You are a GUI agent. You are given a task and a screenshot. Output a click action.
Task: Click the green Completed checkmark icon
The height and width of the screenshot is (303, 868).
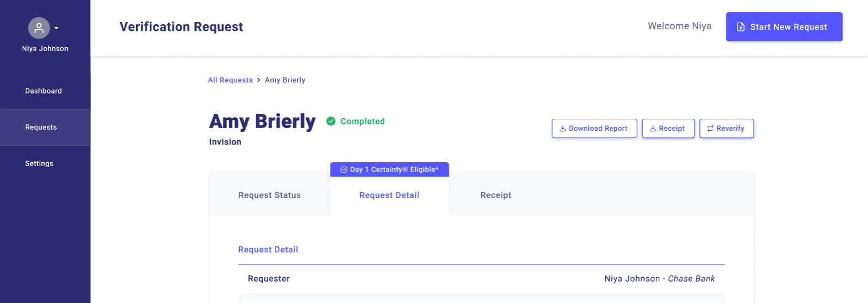(x=331, y=122)
